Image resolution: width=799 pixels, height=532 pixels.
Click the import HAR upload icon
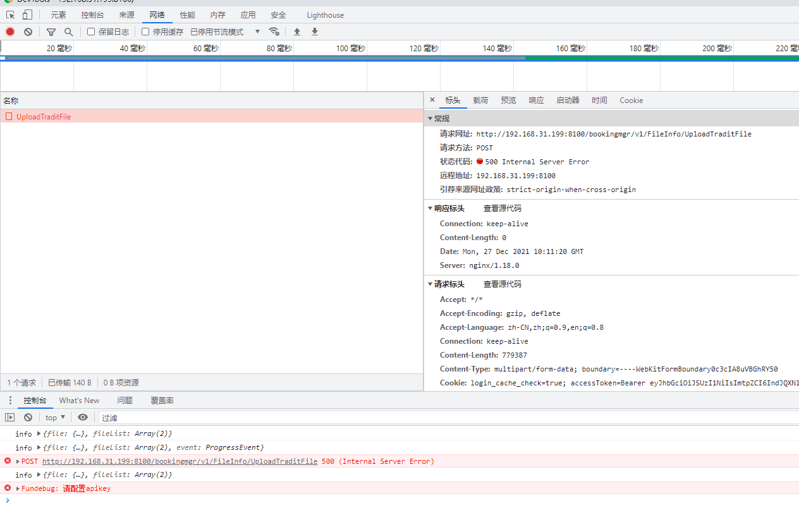click(x=297, y=32)
